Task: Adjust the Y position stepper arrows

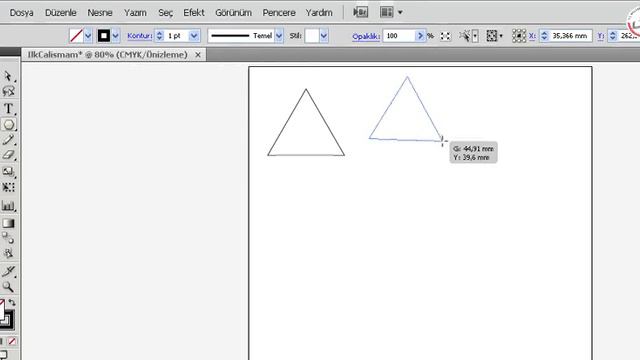Action: (612, 36)
